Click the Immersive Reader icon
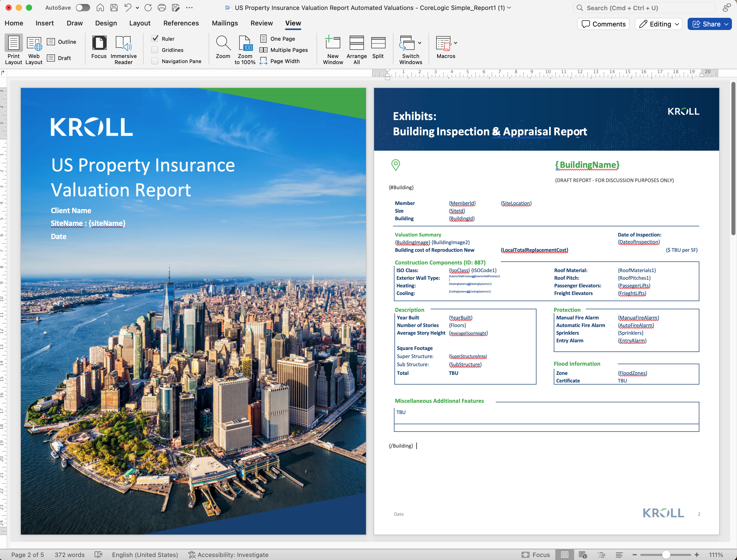Image resolution: width=737 pixels, height=560 pixels. pos(123,43)
